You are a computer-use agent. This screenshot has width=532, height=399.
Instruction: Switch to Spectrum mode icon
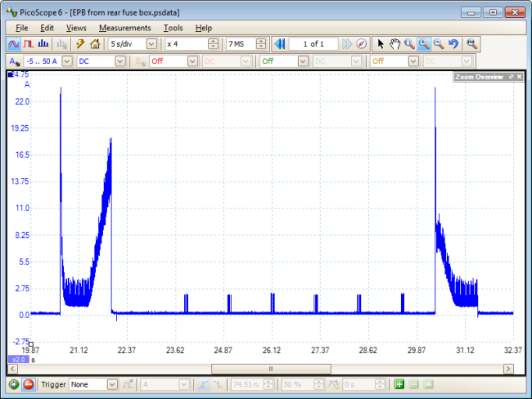43,44
